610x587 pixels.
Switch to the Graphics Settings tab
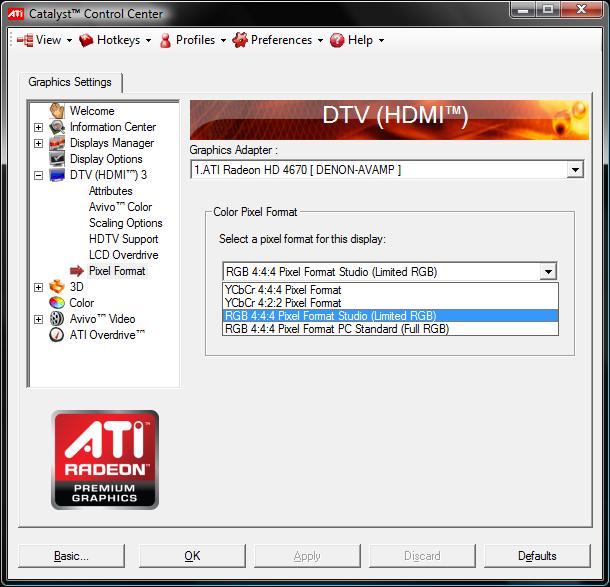pyautogui.click(x=70, y=82)
